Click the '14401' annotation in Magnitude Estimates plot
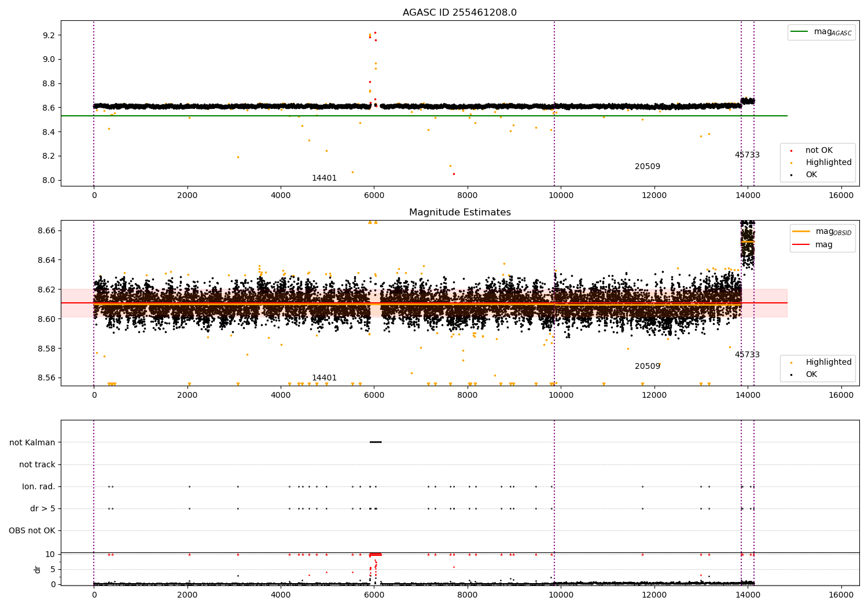Image resolution: width=868 pixels, height=608 pixels. (324, 378)
